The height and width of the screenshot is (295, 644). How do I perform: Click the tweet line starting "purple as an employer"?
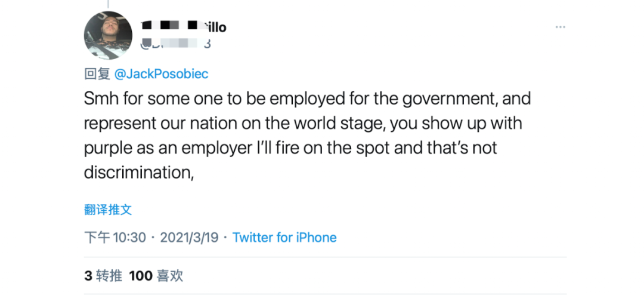click(x=290, y=147)
